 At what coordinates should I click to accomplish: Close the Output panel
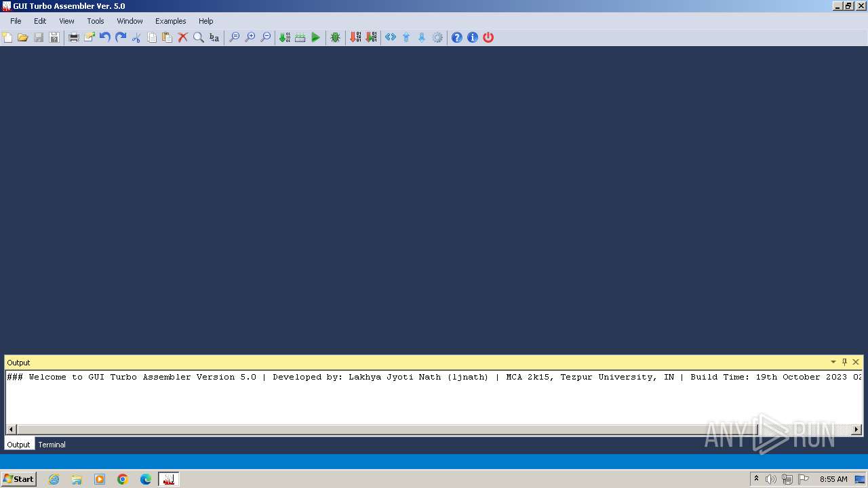point(856,362)
